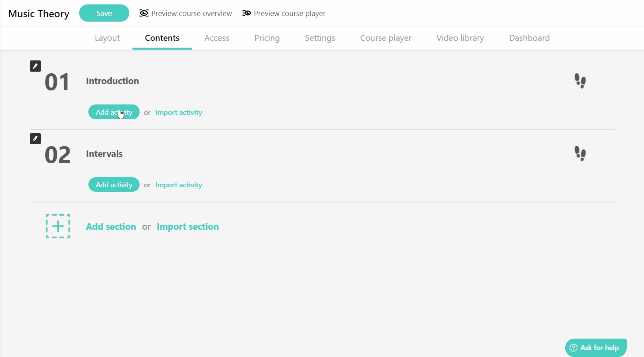Screen dimensions: 644x357
Task: Open the Course player tab
Action: [386, 38]
